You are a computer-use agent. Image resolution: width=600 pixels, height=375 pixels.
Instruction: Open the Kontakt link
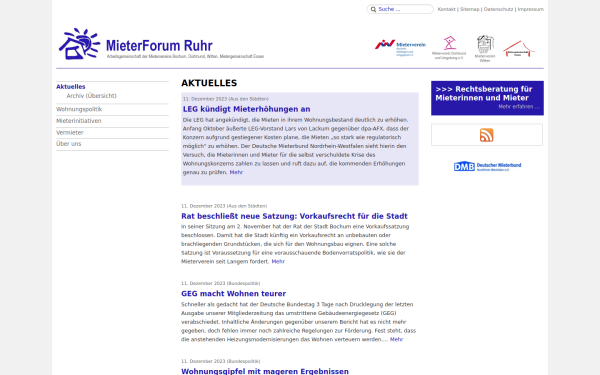pyautogui.click(x=446, y=9)
